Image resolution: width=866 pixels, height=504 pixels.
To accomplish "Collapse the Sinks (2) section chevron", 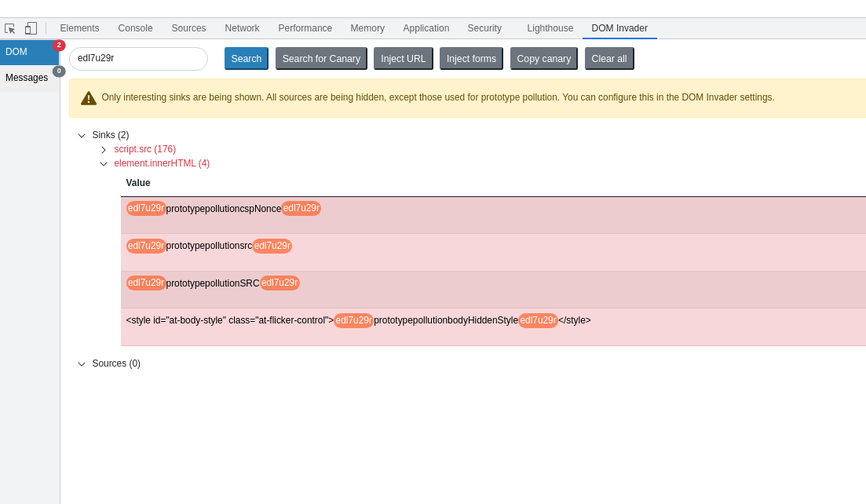I will (x=82, y=135).
